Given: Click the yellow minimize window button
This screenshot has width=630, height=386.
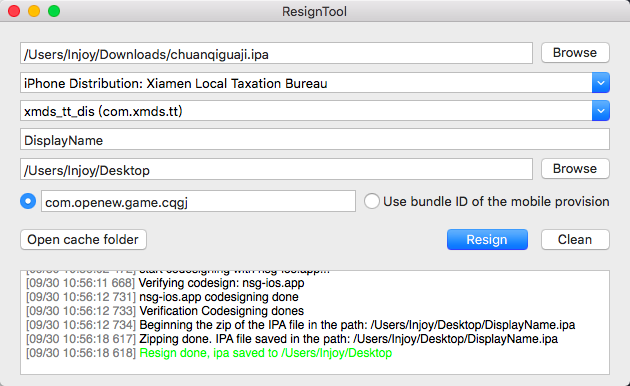Looking at the screenshot, I should [x=34, y=11].
